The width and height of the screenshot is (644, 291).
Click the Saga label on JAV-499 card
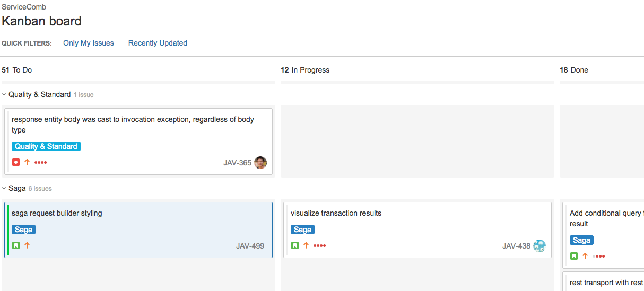point(23,230)
